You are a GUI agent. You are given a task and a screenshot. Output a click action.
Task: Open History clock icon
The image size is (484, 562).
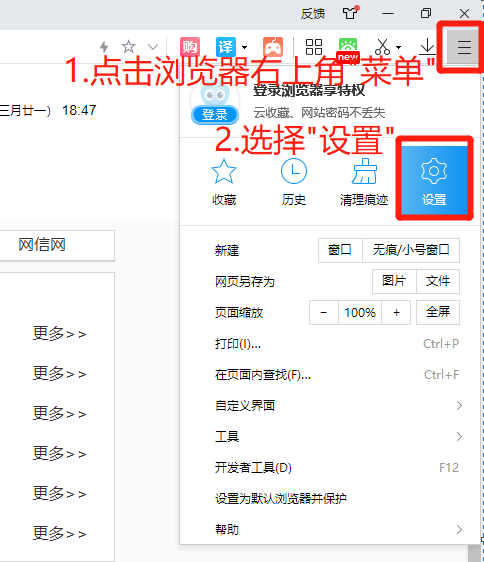pos(294,171)
